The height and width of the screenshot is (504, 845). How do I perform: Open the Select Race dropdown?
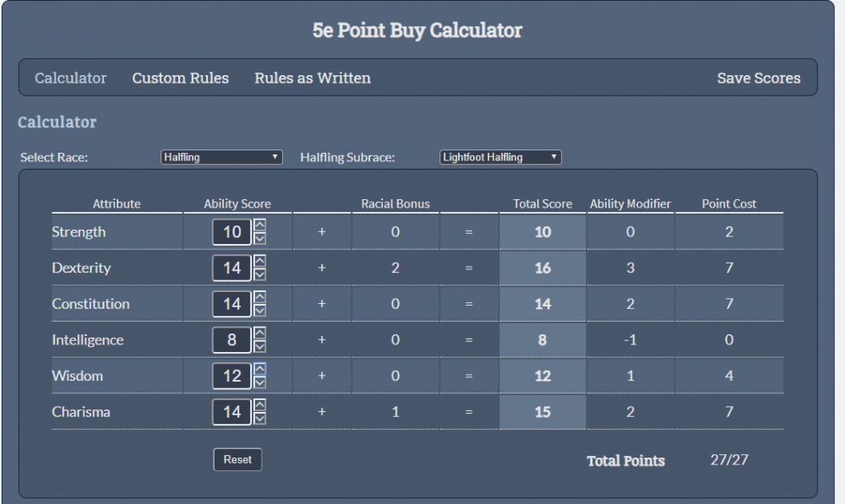tap(221, 157)
